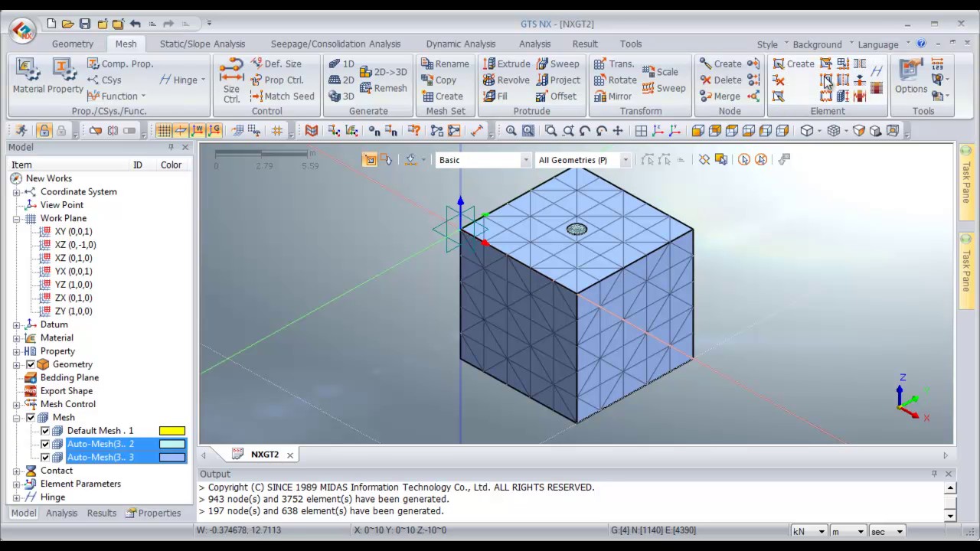The height and width of the screenshot is (551, 980).
Task: Click the Merge nodes tool
Action: (719, 96)
